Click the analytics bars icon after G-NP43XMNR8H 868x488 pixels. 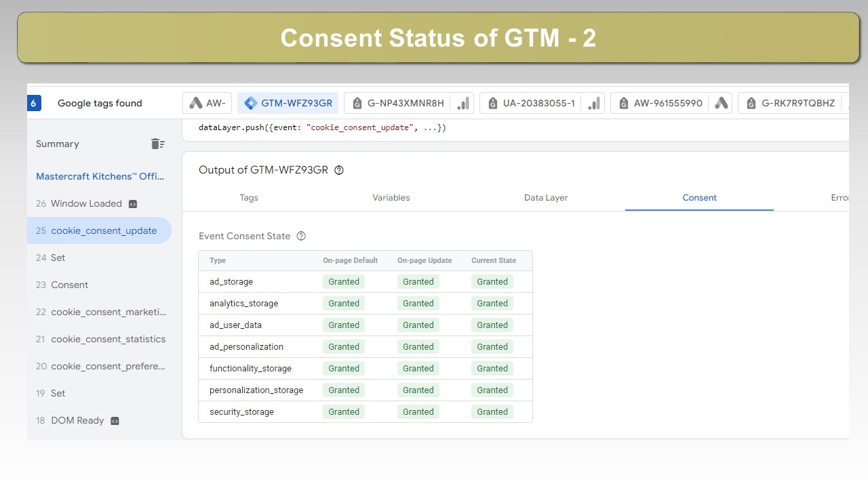coord(463,103)
